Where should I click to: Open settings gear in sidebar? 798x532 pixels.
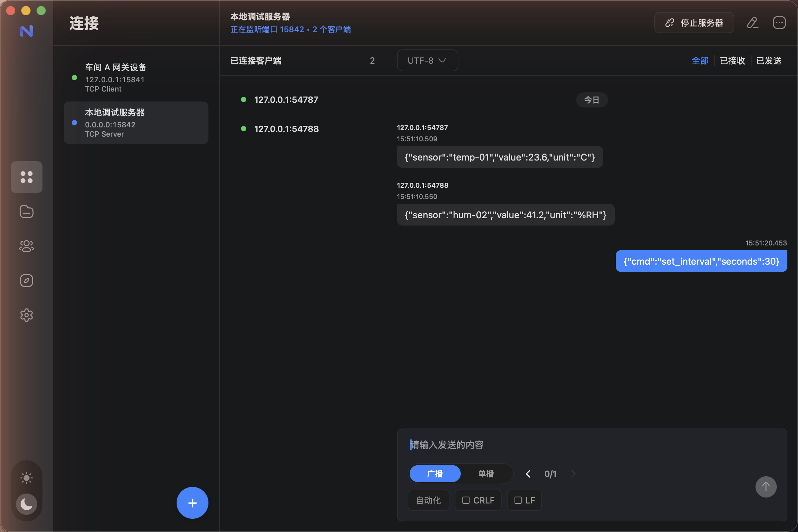pyautogui.click(x=27, y=315)
